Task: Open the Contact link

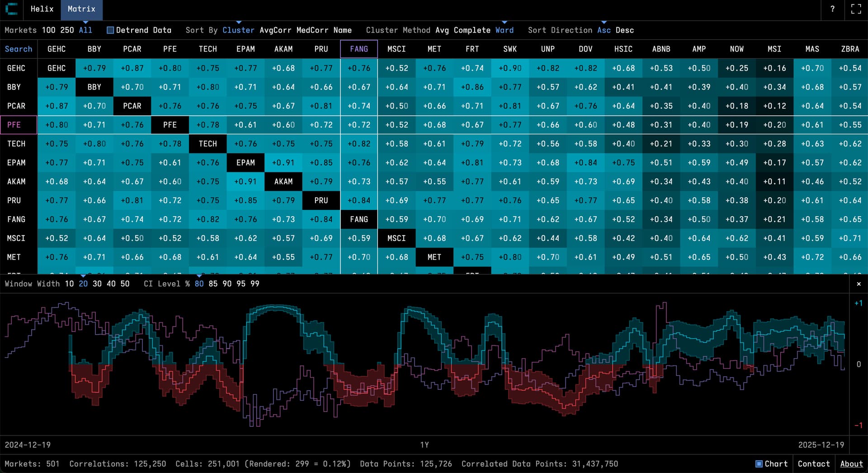Action: (814, 464)
